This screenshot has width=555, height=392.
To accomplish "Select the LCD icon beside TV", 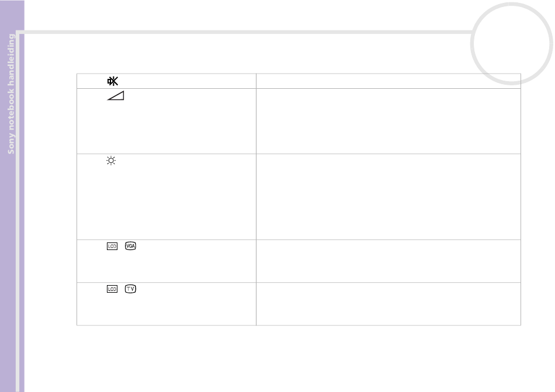I will click(x=112, y=289).
